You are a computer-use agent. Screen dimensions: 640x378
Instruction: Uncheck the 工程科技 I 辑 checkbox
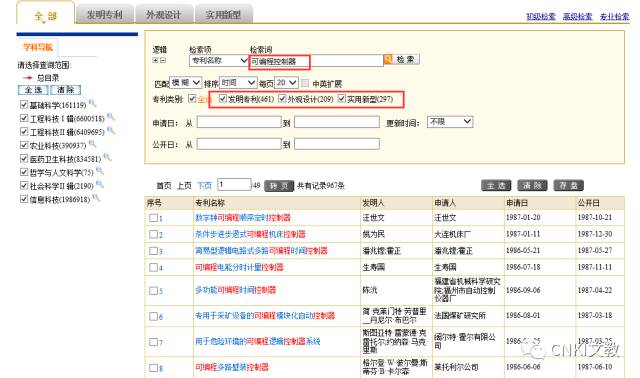click(x=24, y=118)
